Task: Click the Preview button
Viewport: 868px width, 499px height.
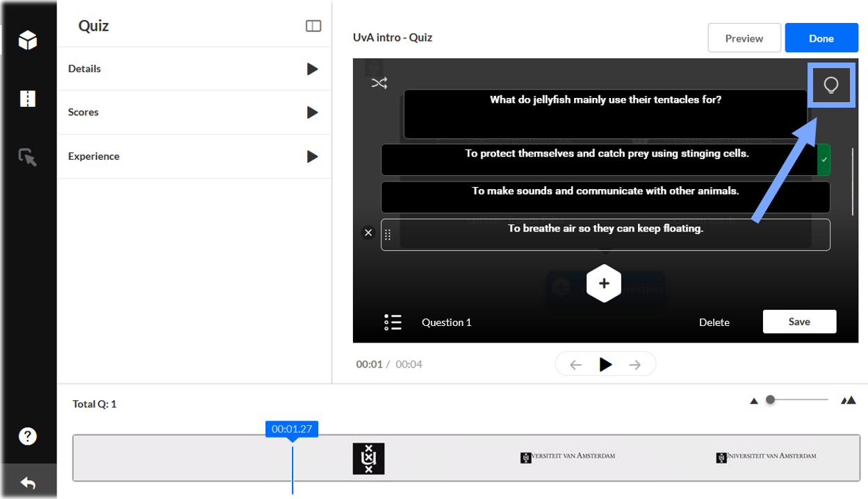Action: tap(744, 38)
